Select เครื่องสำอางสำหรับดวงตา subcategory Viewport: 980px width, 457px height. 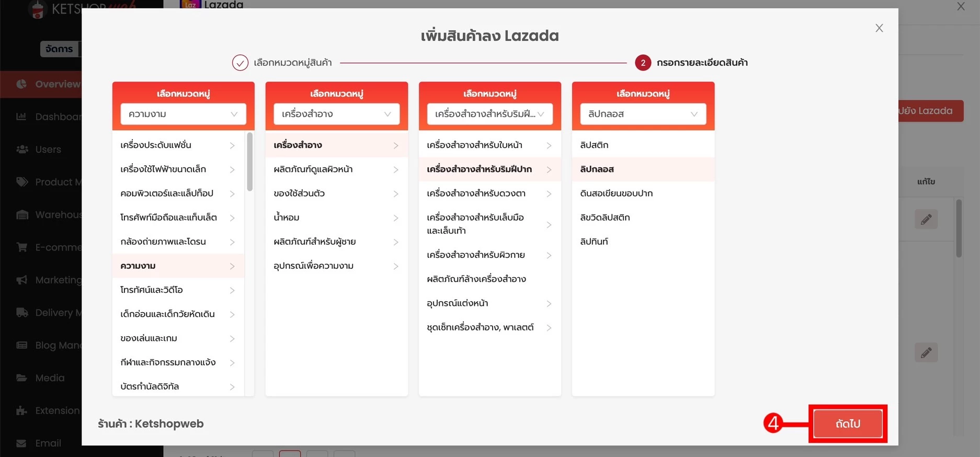(x=489, y=193)
